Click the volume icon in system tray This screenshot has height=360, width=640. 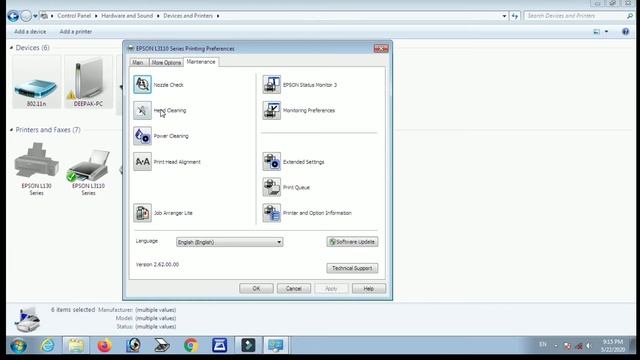point(589,346)
